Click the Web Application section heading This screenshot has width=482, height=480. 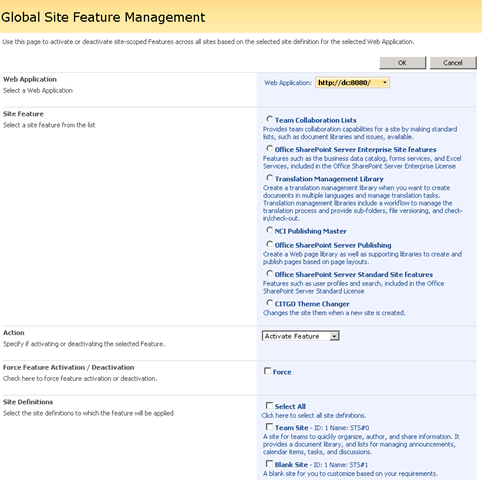(x=30, y=79)
